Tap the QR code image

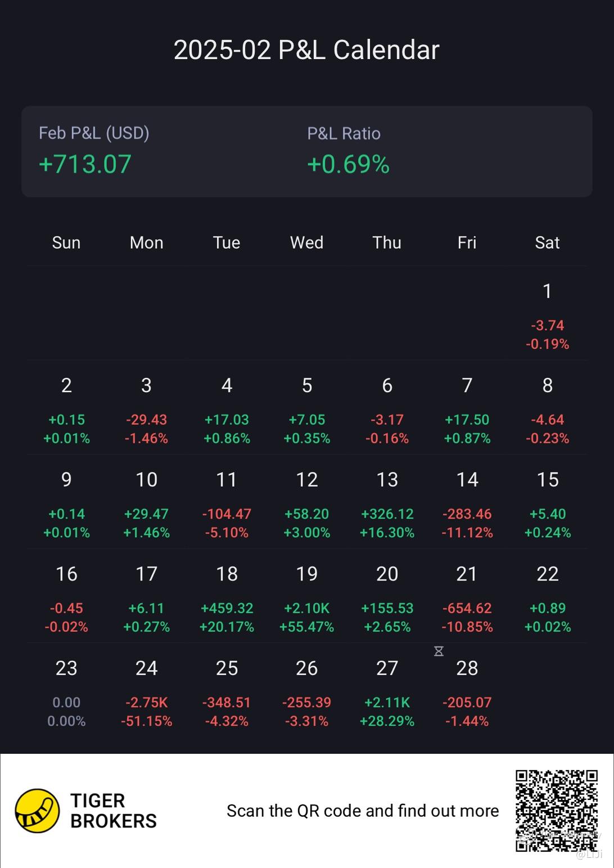tap(556, 810)
